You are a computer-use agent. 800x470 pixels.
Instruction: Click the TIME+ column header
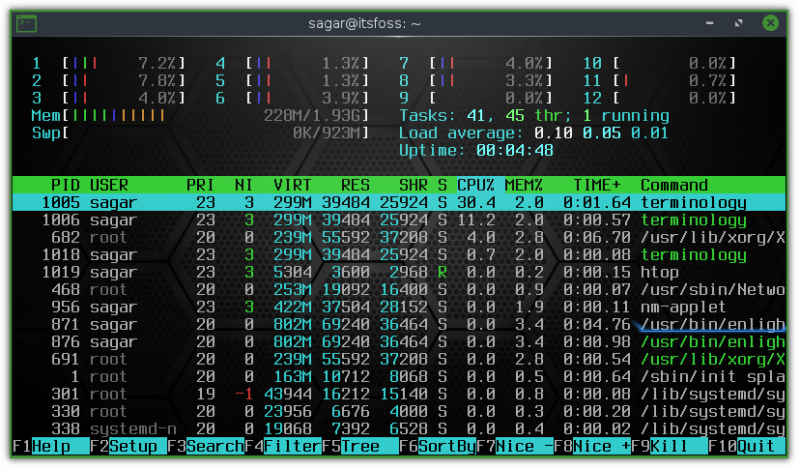(596, 185)
